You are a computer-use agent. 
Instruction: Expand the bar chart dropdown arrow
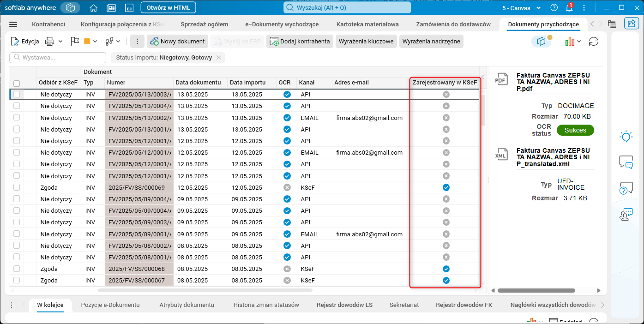[579, 42]
